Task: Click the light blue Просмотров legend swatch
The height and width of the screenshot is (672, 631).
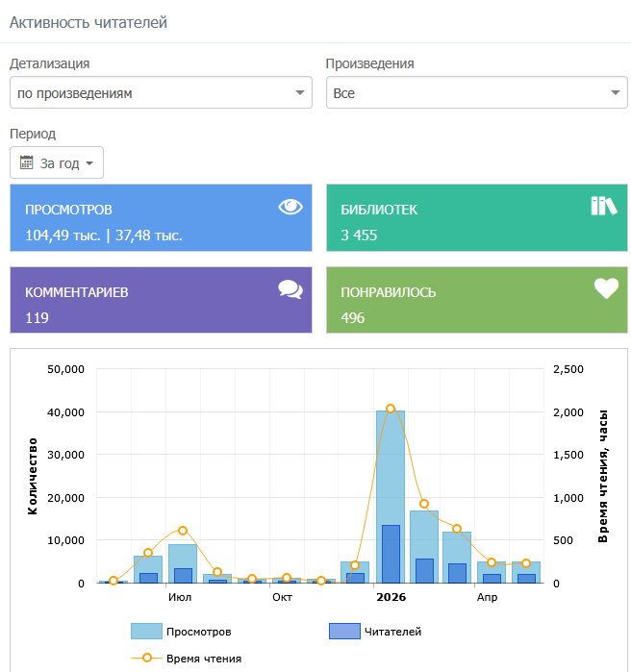Action: click(146, 632)
